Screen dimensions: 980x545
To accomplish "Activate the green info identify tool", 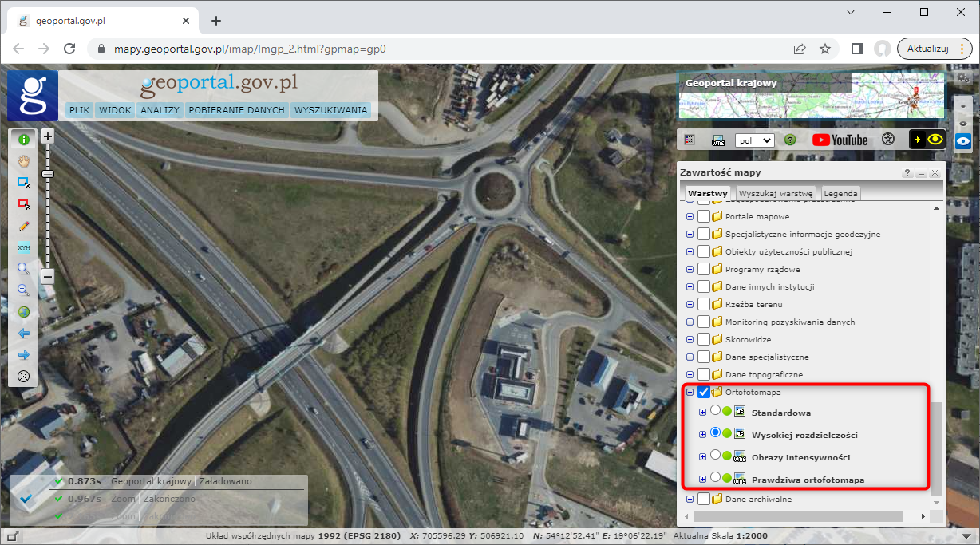I will (x=24, y=140).
